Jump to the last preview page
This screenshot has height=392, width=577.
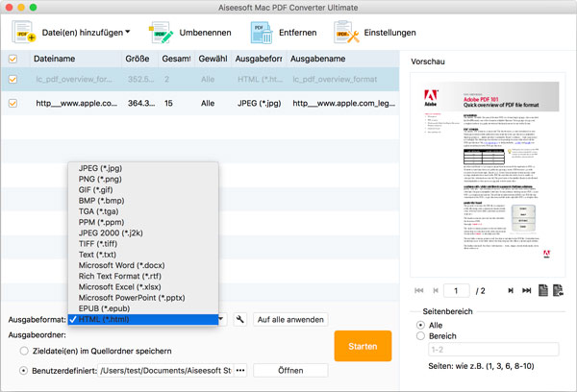click(525, 290)
